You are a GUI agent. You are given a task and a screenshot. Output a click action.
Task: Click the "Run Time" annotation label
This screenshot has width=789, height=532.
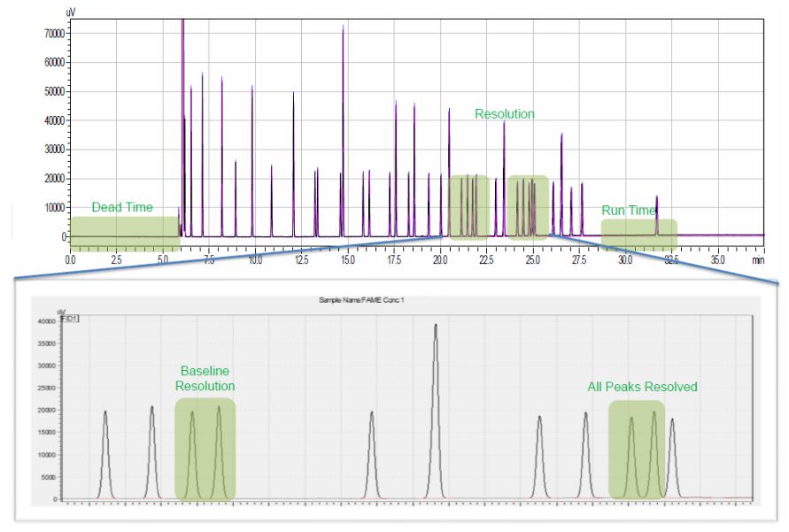click(629, 211)
